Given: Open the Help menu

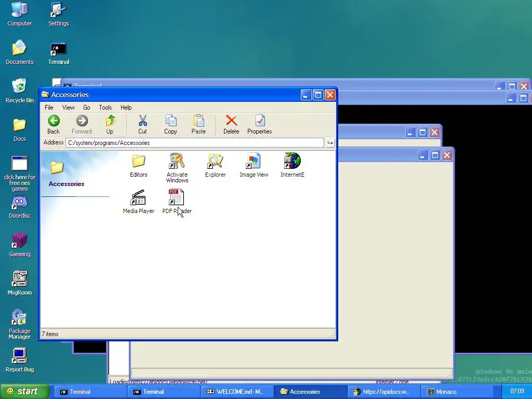Looking at the screenshot, I should [x=126, y=108].
